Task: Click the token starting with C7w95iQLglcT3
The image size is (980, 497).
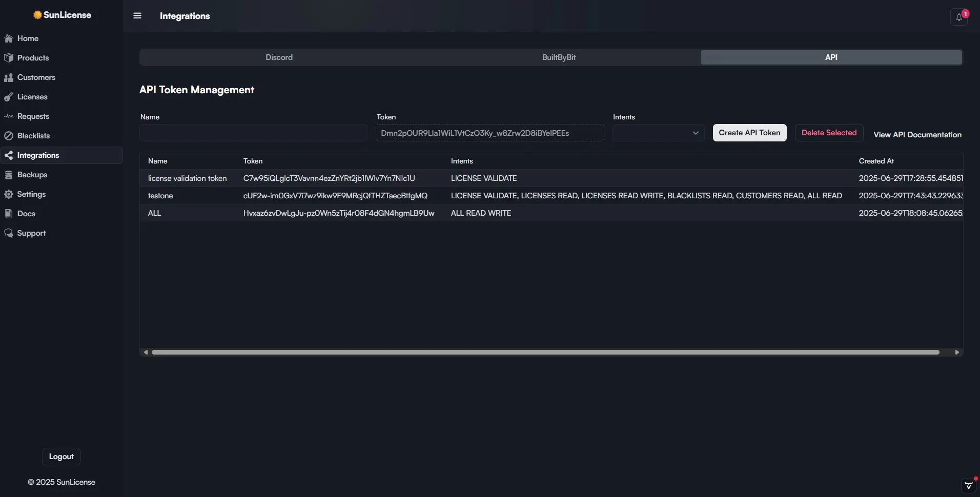Action: (329, 178)
